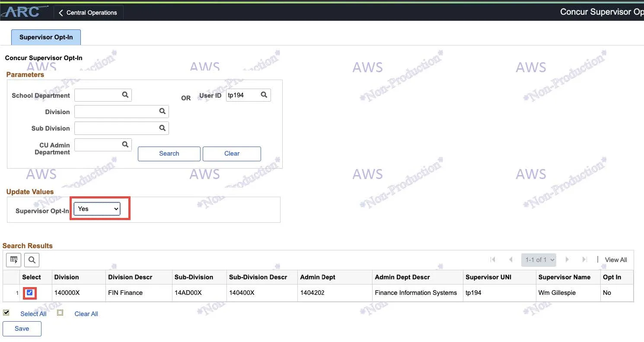
Task: Click the Clear All empty-box icon
Action: pos(60,313)
